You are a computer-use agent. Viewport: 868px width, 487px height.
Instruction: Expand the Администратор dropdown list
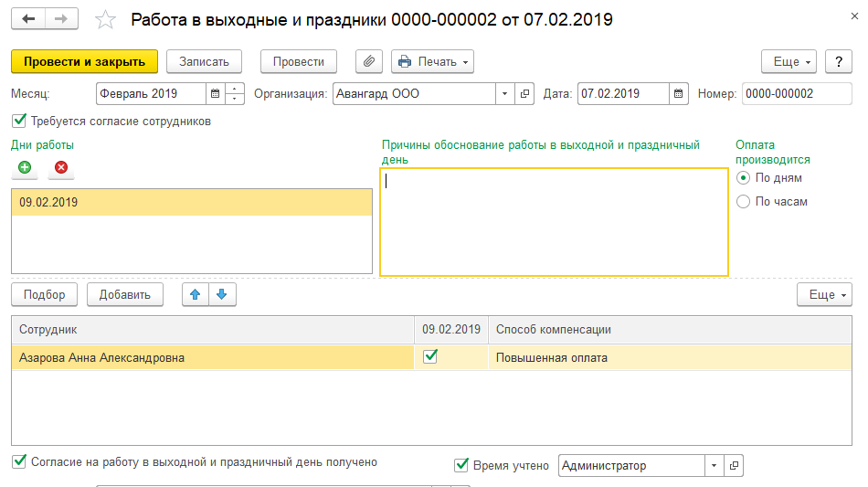(x=714, y=465)
